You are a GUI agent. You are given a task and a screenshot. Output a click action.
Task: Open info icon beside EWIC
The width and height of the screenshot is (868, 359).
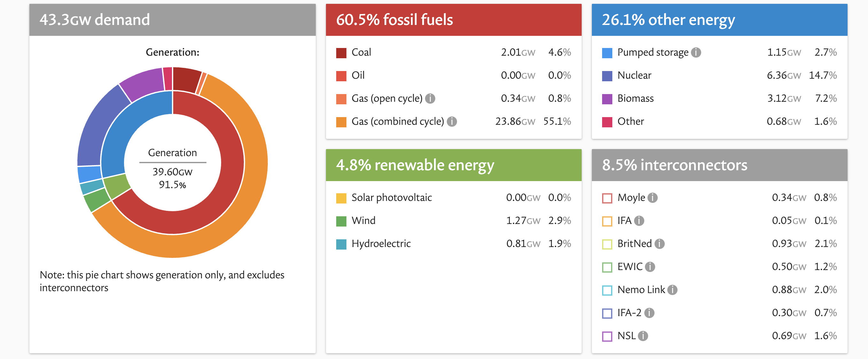(650, 267)
